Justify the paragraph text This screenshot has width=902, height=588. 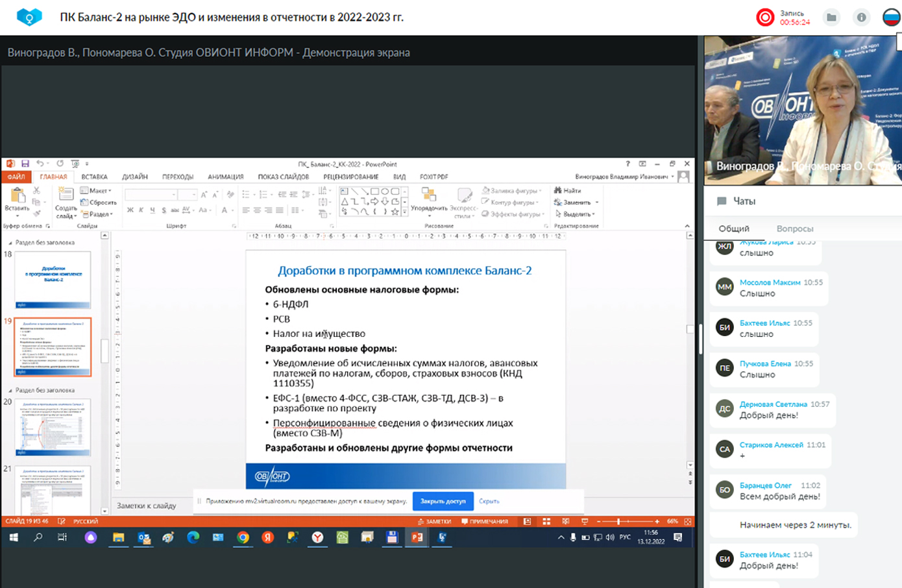(x=279, y=210)
